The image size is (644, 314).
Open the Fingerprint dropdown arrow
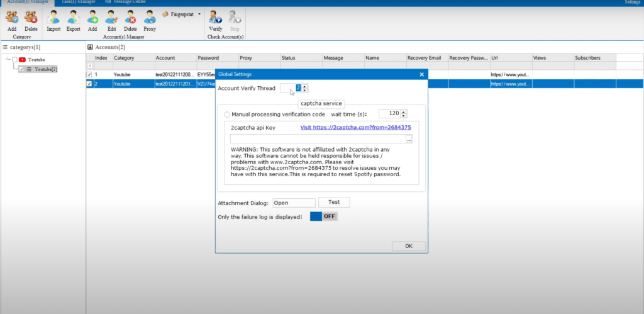(199, 13)
